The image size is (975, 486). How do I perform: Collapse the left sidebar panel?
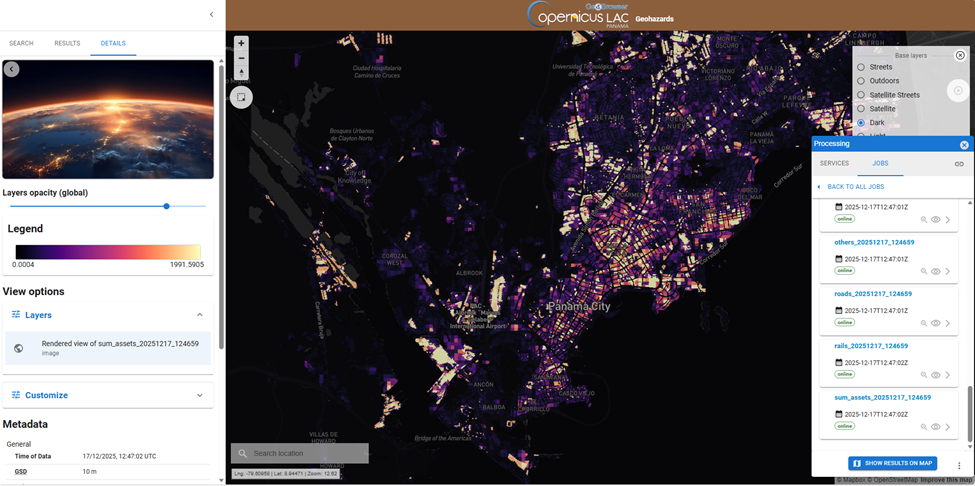click(x=211, y=14)
